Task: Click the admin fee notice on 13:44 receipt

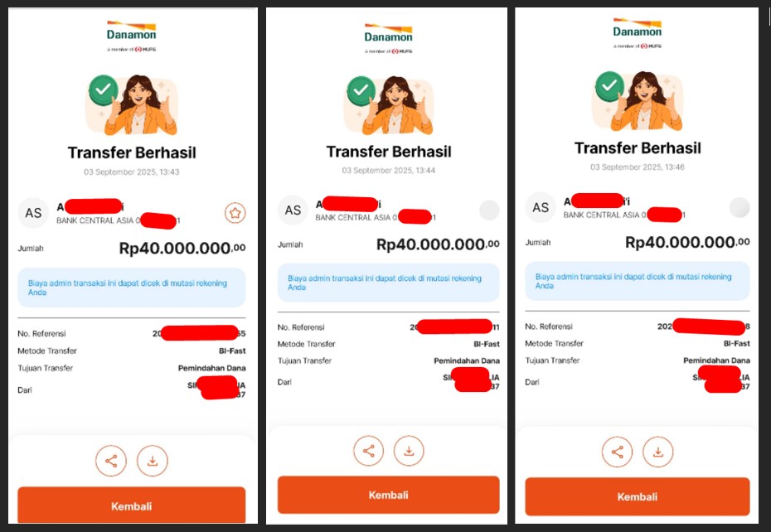Action: click(389, 283)
